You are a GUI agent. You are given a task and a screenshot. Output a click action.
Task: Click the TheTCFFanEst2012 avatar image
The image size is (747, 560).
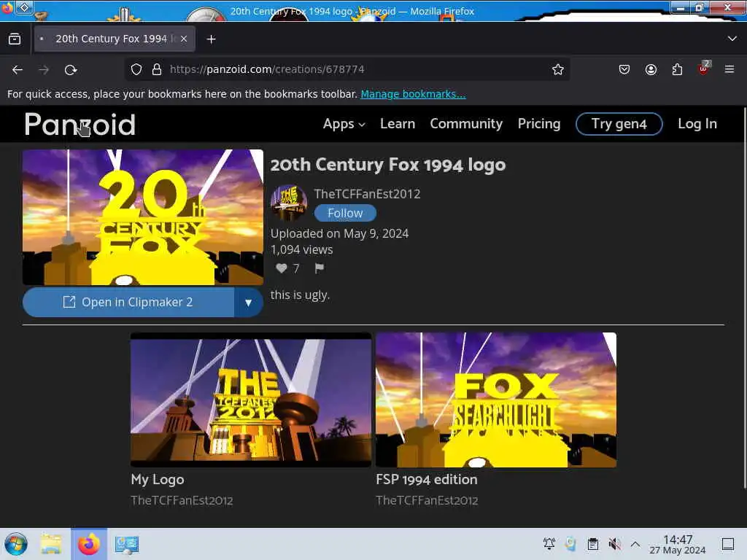tap(289, 203)
